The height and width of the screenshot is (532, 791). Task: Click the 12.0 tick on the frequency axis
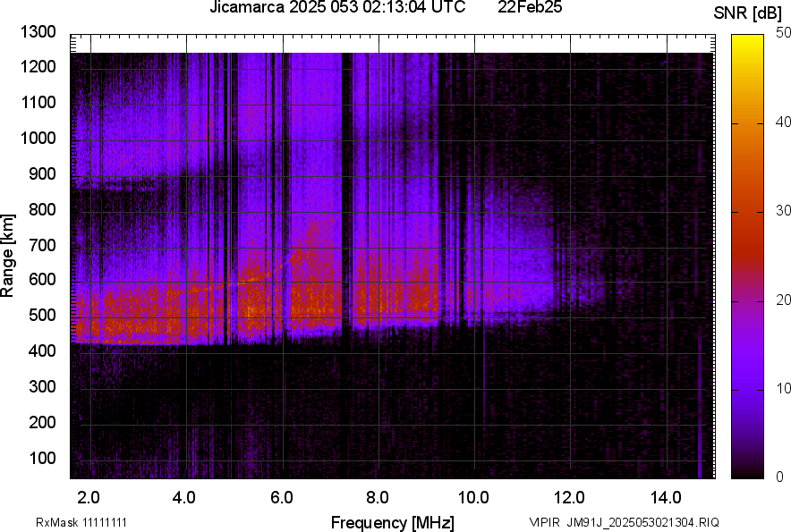[x=570, y=496]
